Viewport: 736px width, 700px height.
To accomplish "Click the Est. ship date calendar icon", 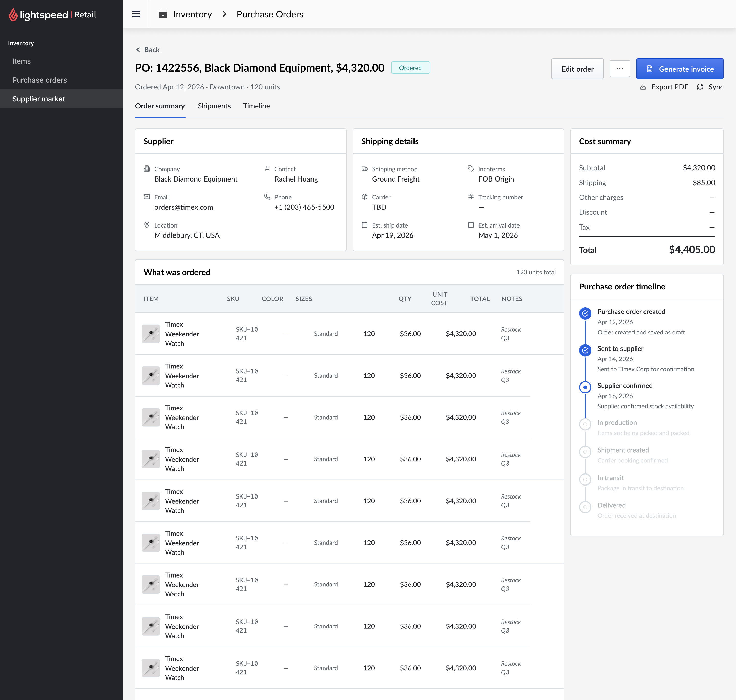I will (x=364, y=225).
